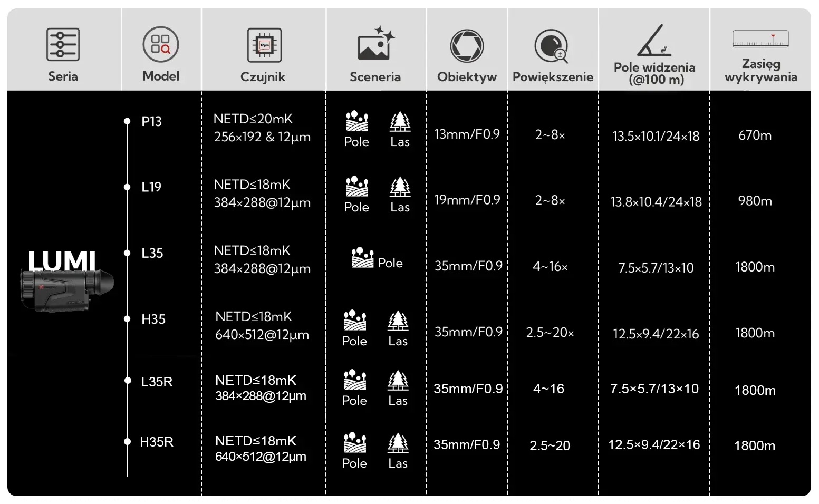819x504 pixels.
Task: Select the Zasięg wykrywania ruler icon
Action: click(x=760, y=40)
